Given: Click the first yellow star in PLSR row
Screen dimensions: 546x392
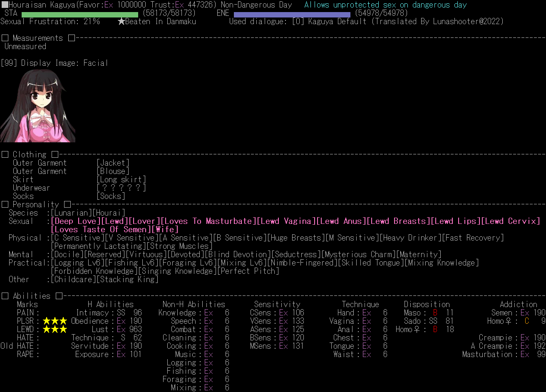Looking at the screenshot, I should pos(47,321).
